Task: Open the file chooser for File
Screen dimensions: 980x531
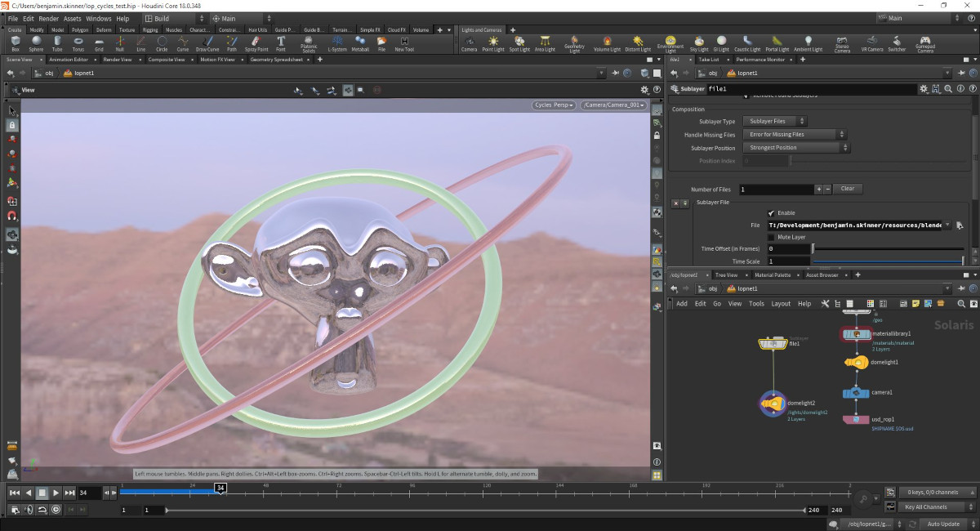Action: 960,225
